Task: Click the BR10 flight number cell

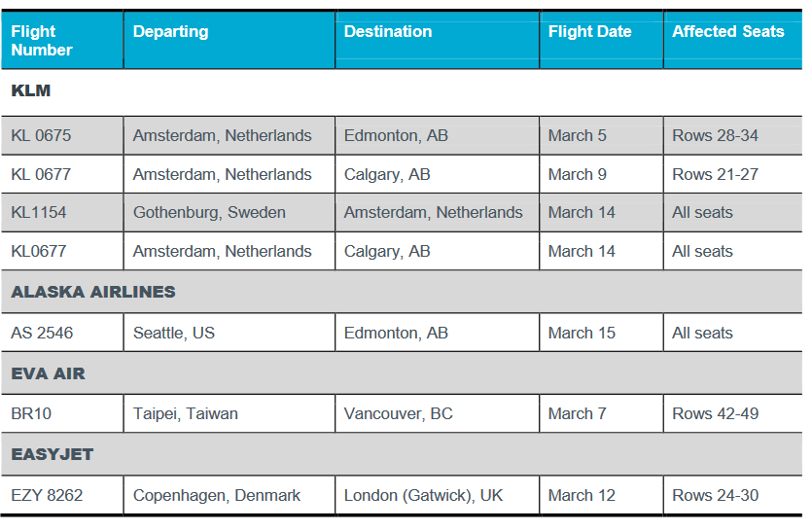Action: (x=62, y=413)
